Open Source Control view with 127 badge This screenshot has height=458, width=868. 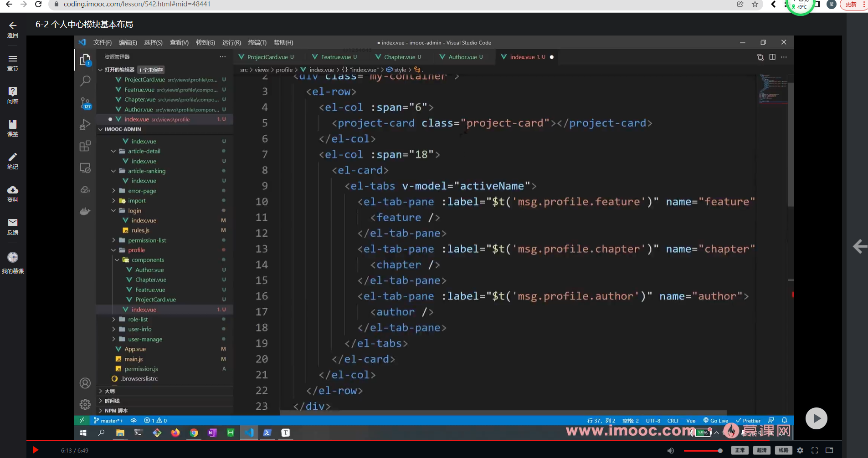[85, 103]
